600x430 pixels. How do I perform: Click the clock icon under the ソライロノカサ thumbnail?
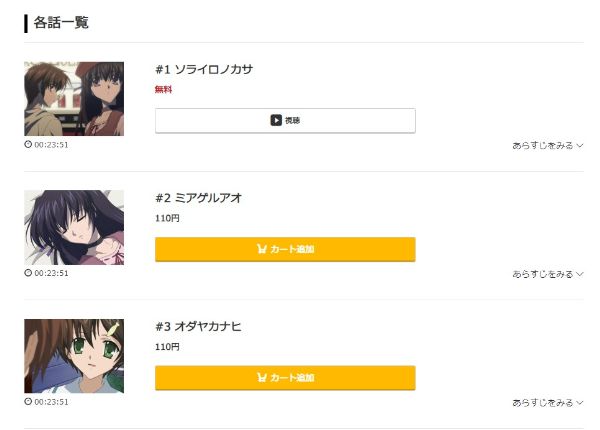click(x=28, y=144)
